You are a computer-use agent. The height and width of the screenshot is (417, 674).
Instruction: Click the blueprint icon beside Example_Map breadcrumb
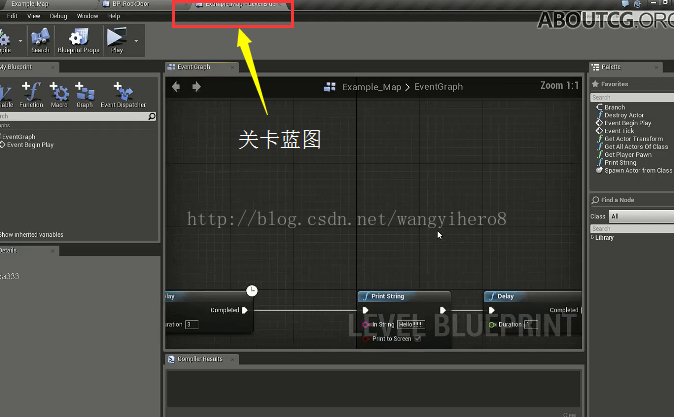pos(330,87)
